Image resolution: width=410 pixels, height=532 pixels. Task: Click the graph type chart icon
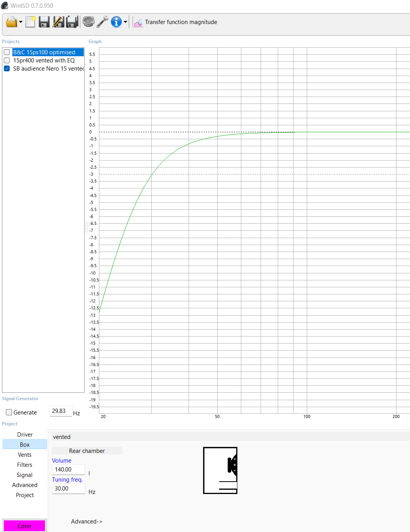coord(138,22)
